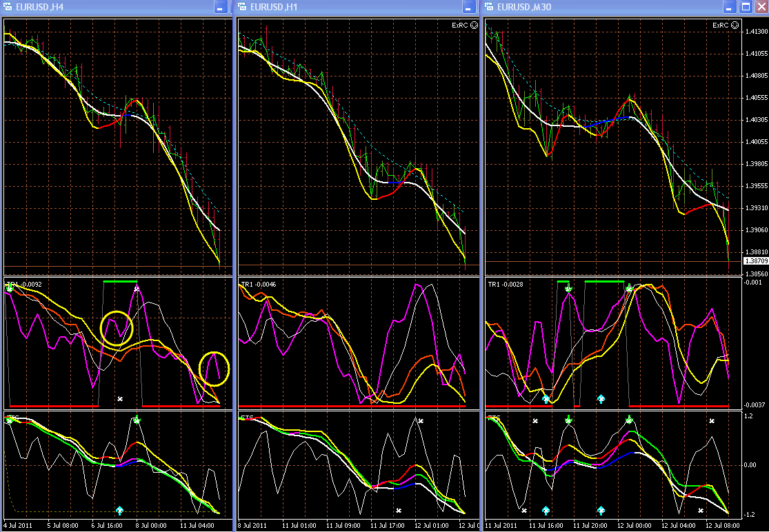Select green down arrow near 12 Jul 00:00 in M30 bottom panel
The height and width of the screenshot is (532, 769).
629,420
